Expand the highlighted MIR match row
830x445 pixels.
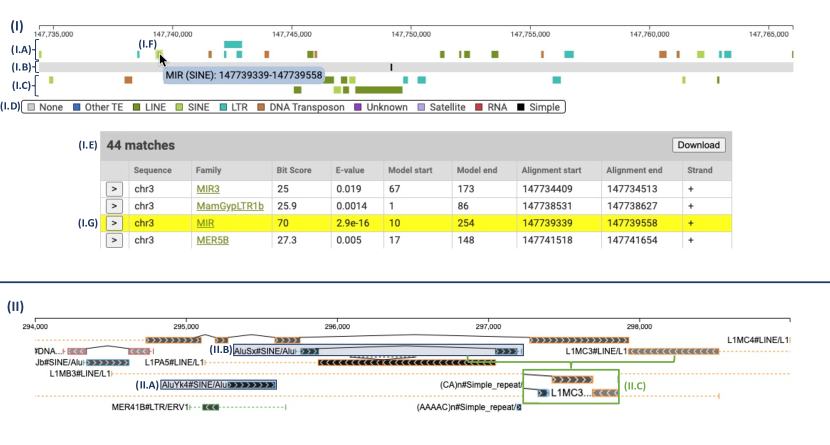pos(115,223)
